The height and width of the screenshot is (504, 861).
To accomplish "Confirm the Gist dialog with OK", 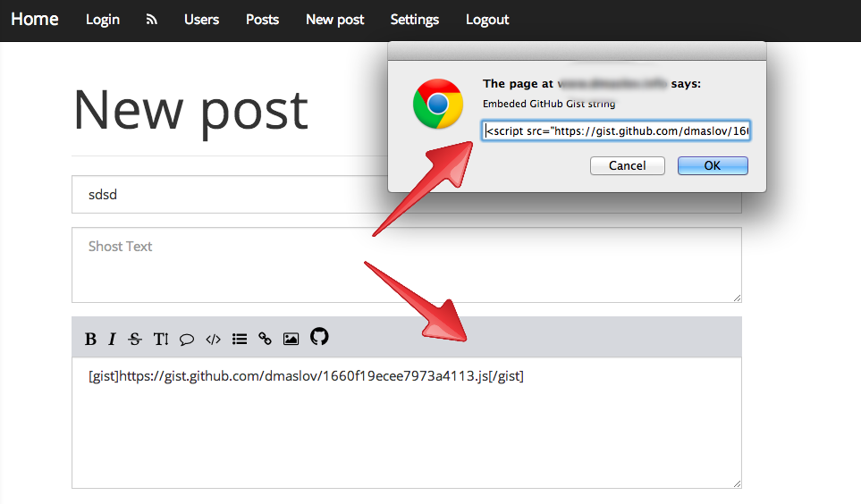I will coord(713,166).
